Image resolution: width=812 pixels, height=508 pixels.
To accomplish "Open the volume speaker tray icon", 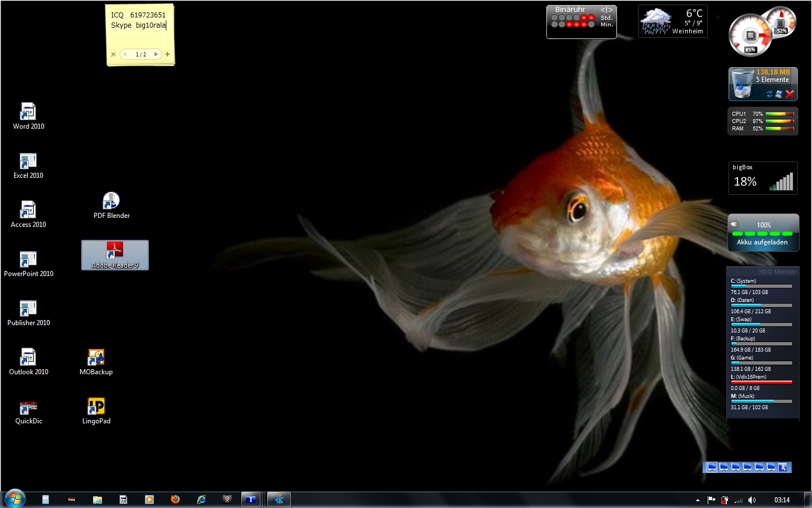I will tap(752, 500).
